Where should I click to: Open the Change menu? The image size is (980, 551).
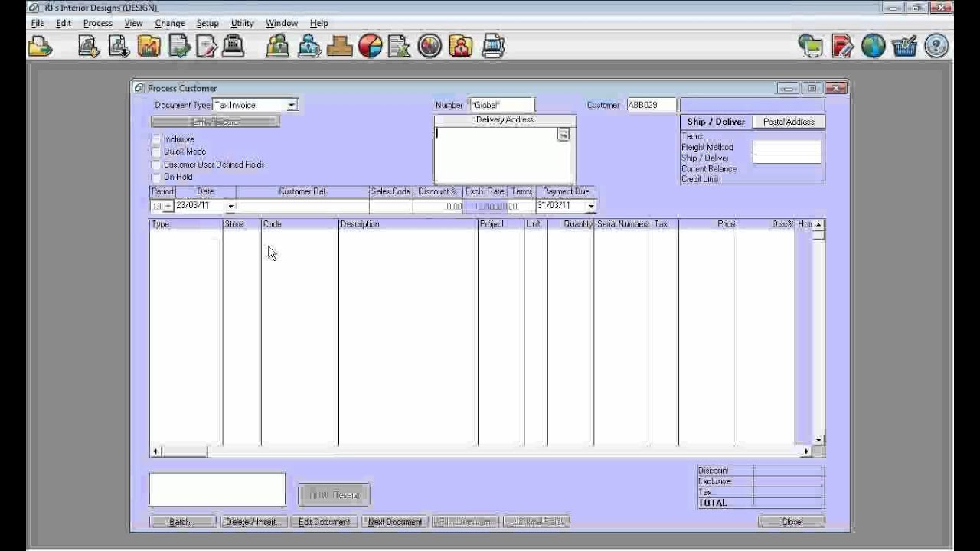click(170, 23)
